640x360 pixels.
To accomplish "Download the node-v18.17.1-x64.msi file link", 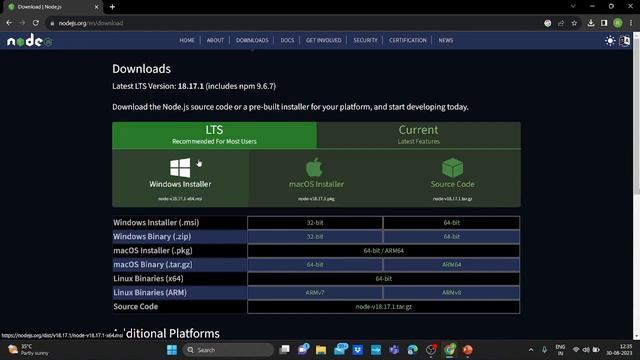I will pos(180,199).
